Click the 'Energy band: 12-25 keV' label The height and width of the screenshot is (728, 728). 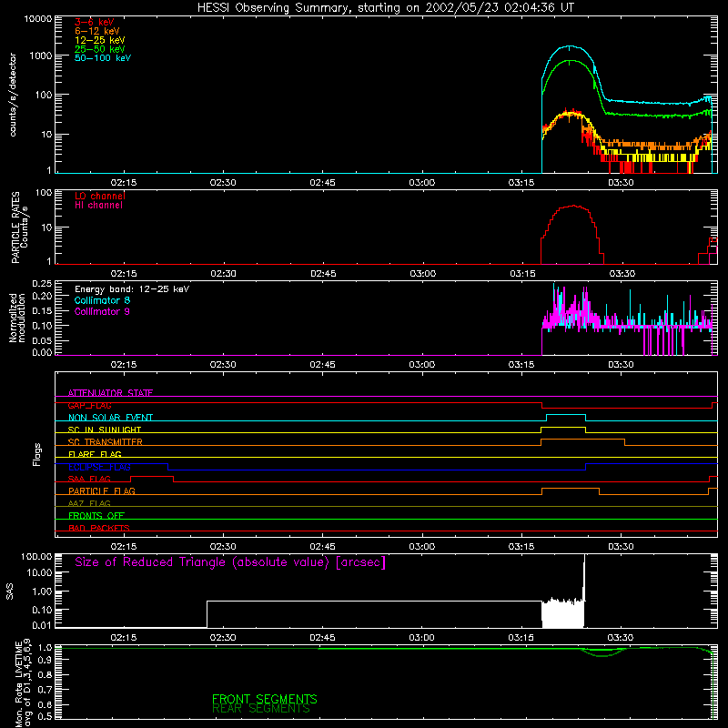[132, 289]
